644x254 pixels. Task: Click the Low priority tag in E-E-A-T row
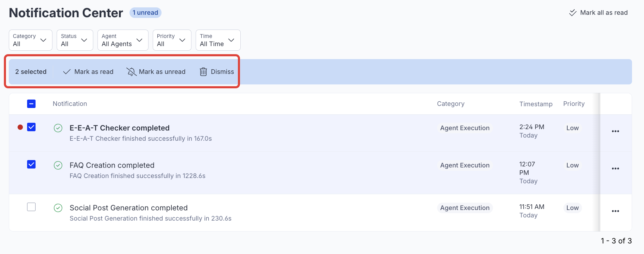click(x=573, y=128)
